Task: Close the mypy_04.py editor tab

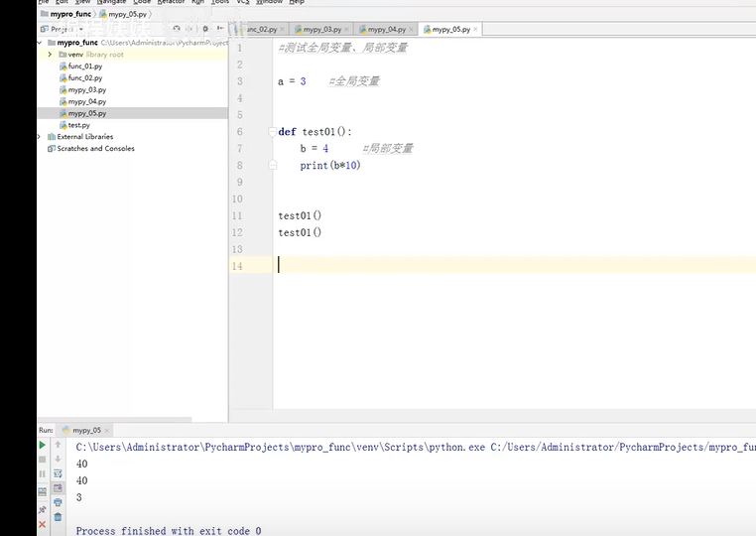Action: (x=412, y=30)
